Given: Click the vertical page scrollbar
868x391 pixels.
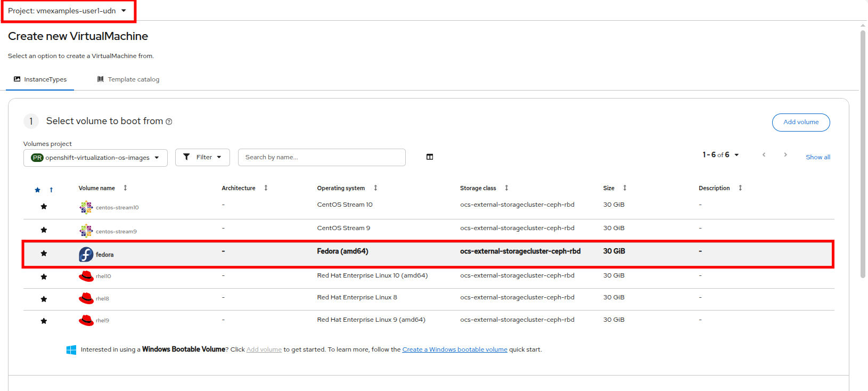Looking at the screenshot, I should (x=863, y=154).
